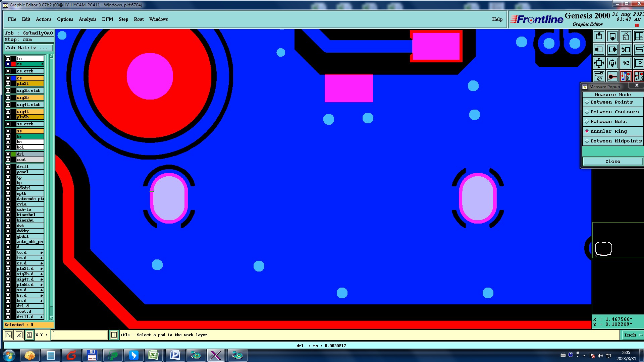Select the Between Nets measure mode

tap(608, 122)
